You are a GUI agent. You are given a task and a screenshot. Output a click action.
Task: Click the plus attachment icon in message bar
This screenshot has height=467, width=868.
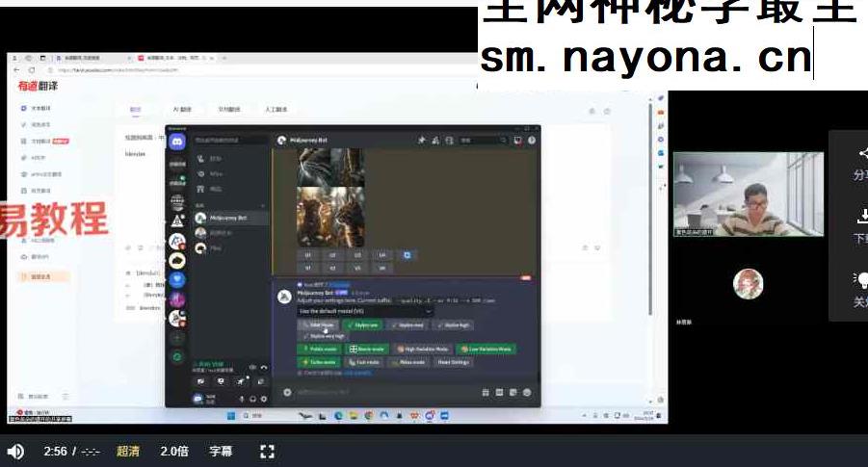pos(287,392)
